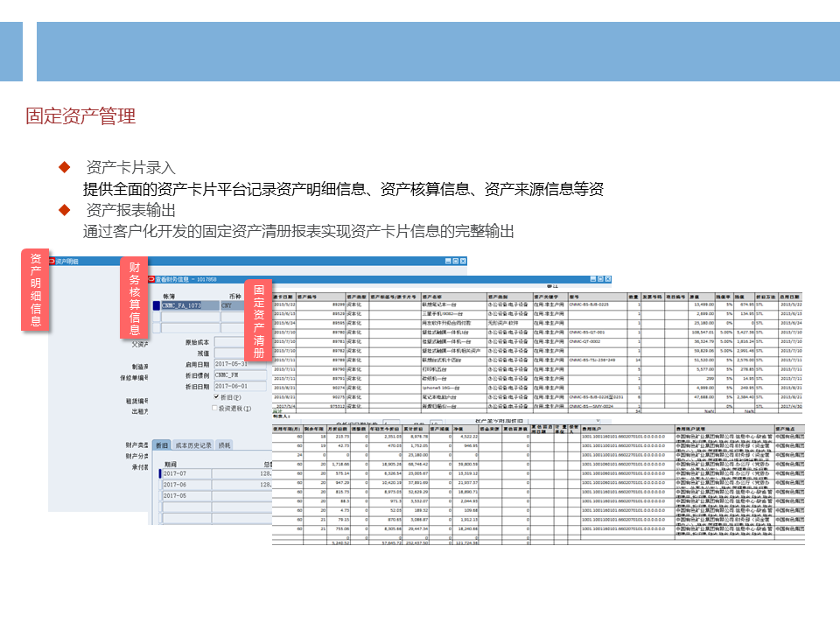Click the 型号 column header
840x630 pixels.
(x=598, y=297)
